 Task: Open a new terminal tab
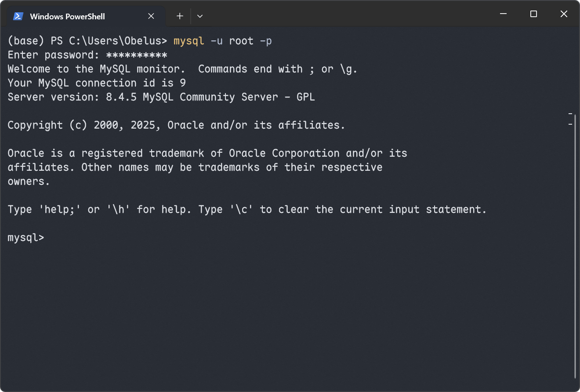[x=180, y=16]
